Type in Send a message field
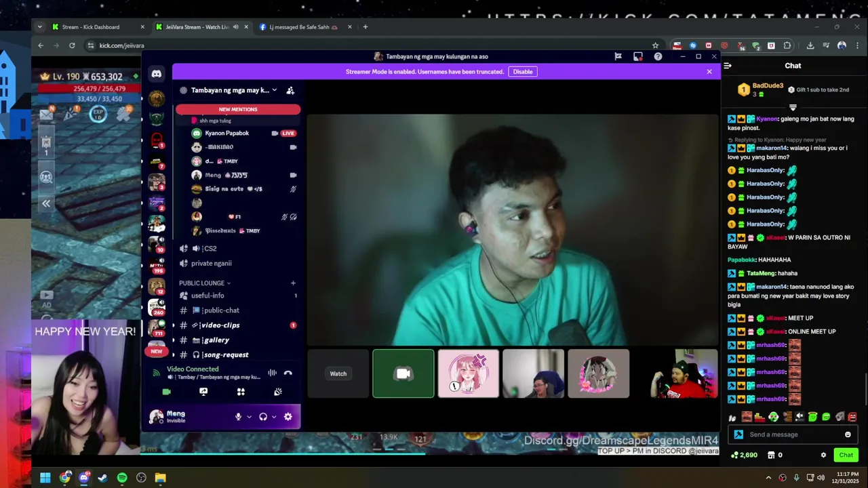 coord(793,434)
